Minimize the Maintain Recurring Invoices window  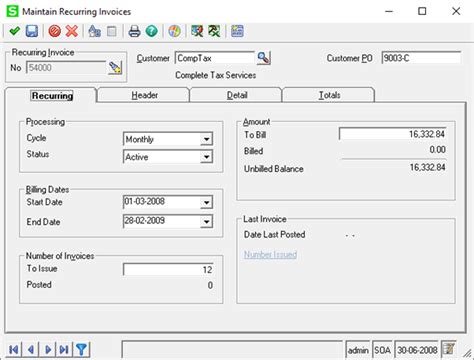coord(389,11)
